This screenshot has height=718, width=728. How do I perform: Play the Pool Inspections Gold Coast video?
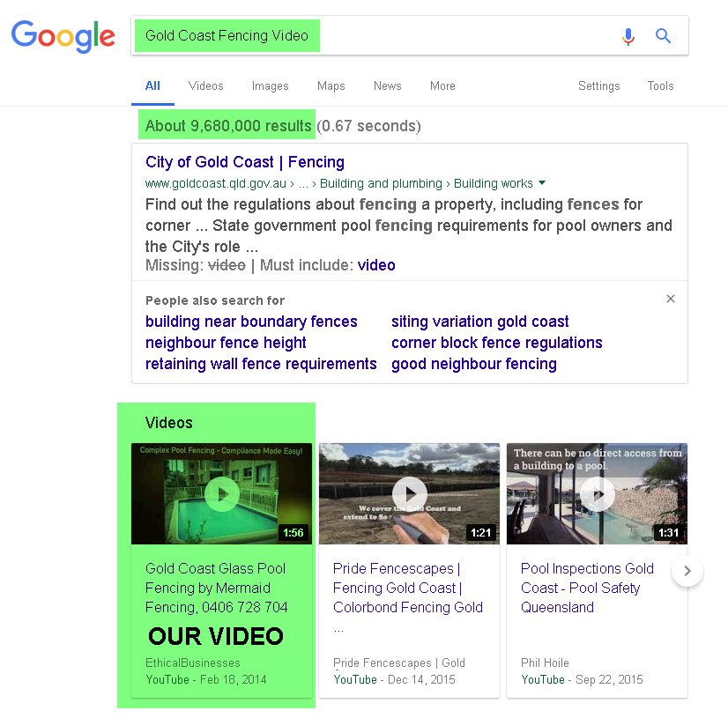click(x=597, y=494)
